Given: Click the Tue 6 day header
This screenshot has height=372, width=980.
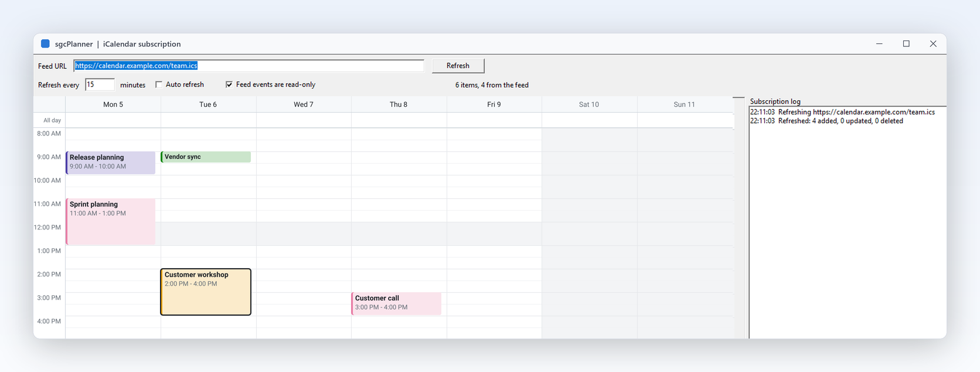Looking at the screenshot, I should click(x=208, y=104).
